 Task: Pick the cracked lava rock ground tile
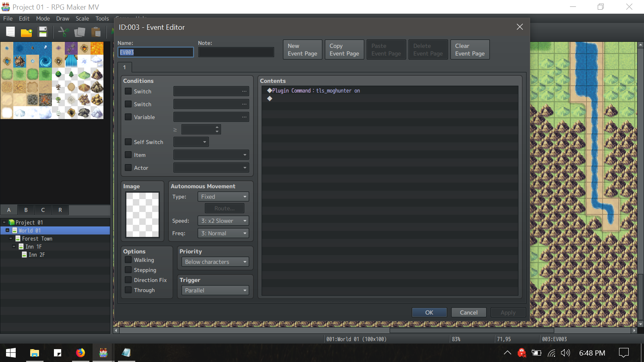[x=45, y=100]
